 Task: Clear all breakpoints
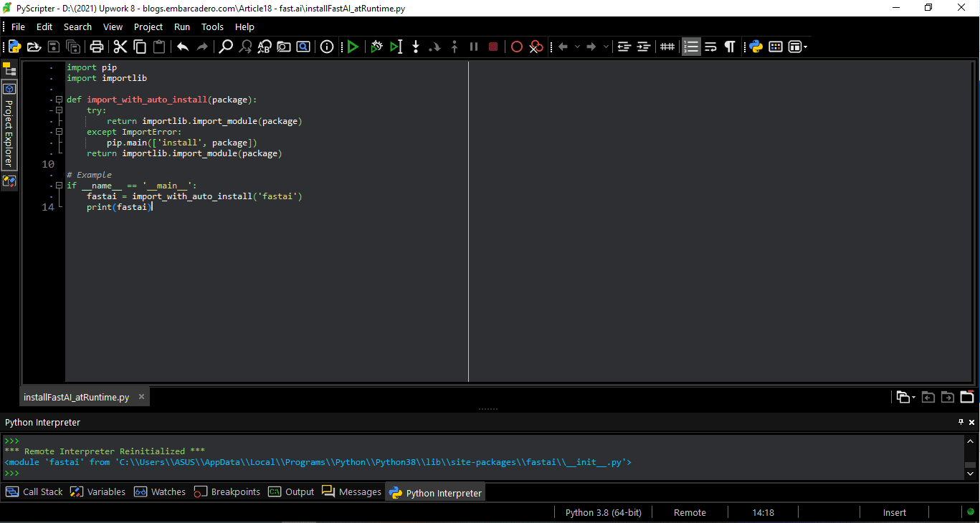536,47
